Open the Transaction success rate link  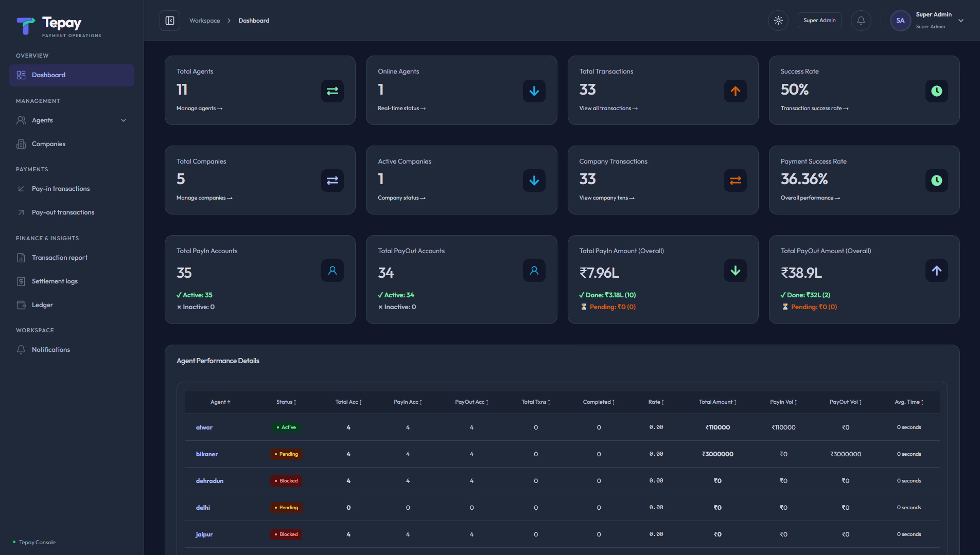click(x=814, y=109)
